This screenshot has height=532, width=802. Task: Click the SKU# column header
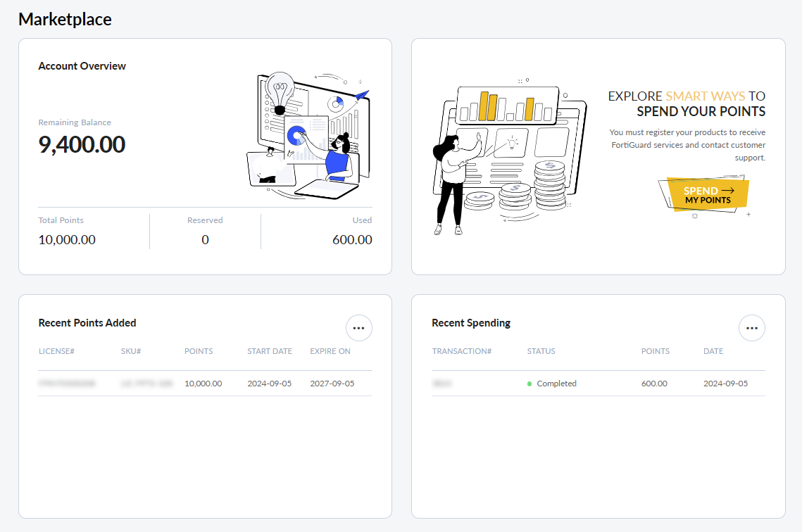coord(131,352)
